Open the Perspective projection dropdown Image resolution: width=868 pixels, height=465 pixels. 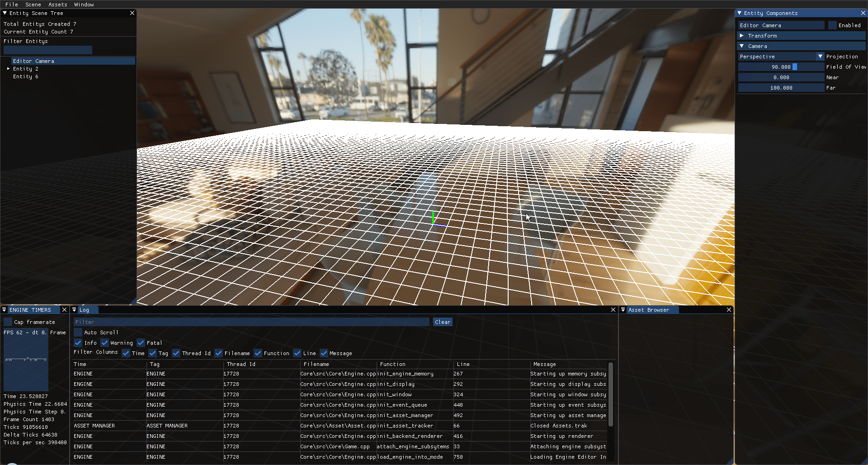781,57
